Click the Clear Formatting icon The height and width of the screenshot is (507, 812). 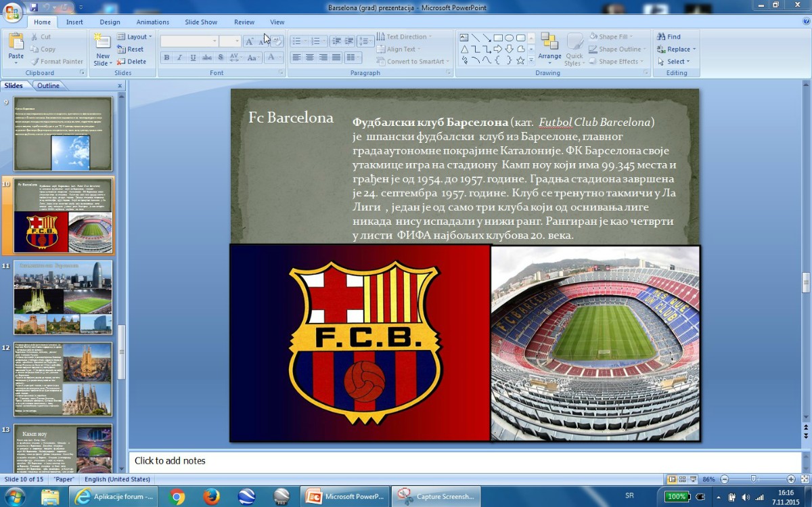pyautogui.click(x=276, y=41)
